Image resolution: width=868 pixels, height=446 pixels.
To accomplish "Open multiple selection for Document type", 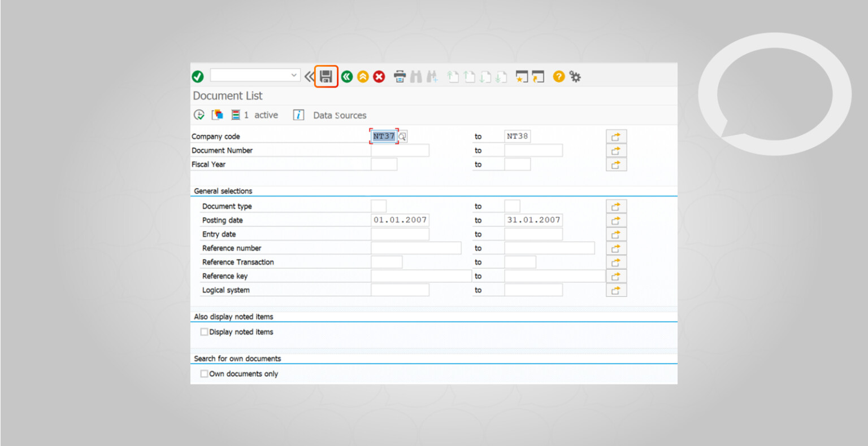I will [616, 207].
